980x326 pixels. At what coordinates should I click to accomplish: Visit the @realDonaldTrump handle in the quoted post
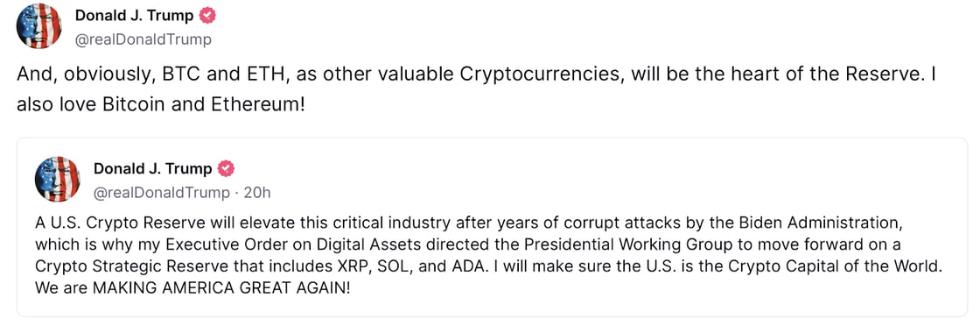162,193
